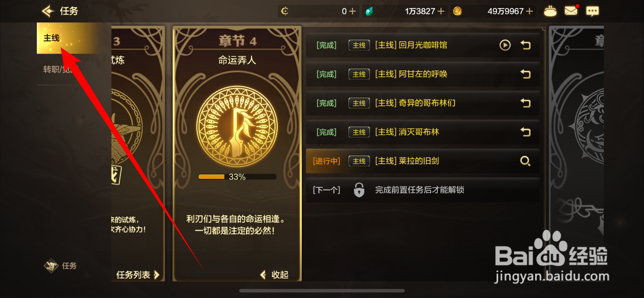Click the lock icon on next quest
This screenshot has height=298, width=644.
(359, 190)
